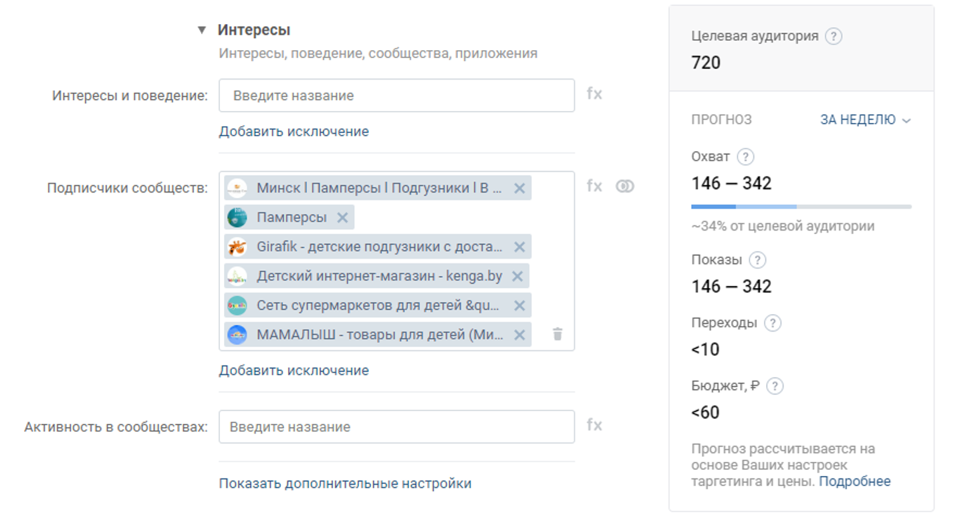
Task: Open the ЗА НЕДЕЛЮ forecast period dropdown
Action: pos(866,120)
